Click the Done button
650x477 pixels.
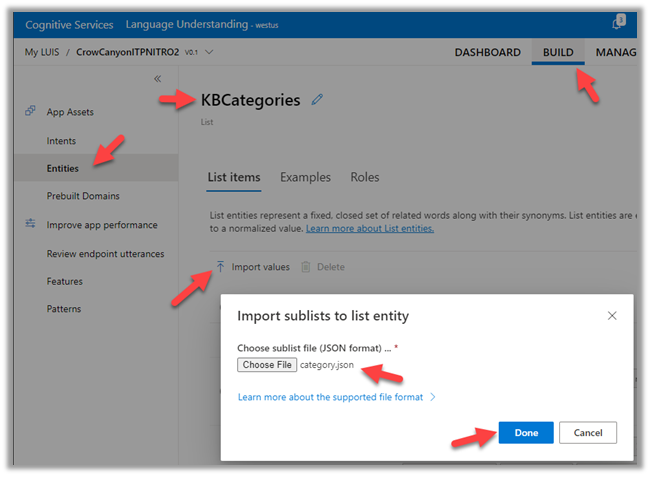pyautogui.click(x=526, y=433)
